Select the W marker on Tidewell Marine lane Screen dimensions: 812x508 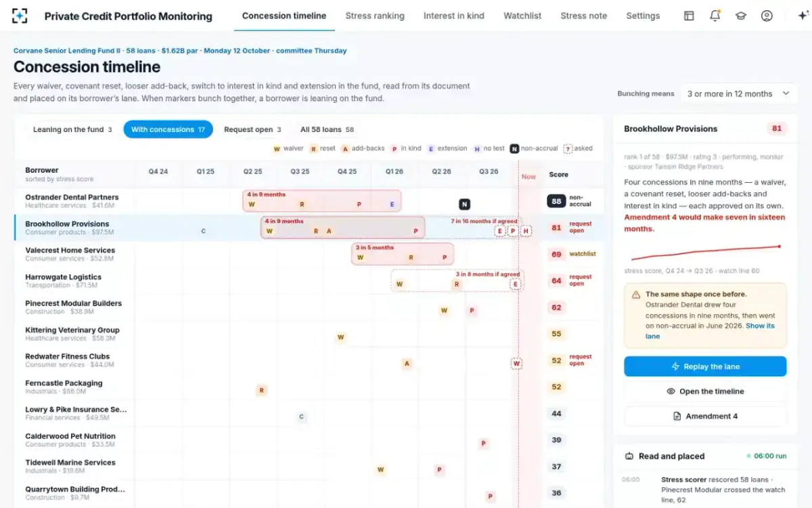(381, 469)
